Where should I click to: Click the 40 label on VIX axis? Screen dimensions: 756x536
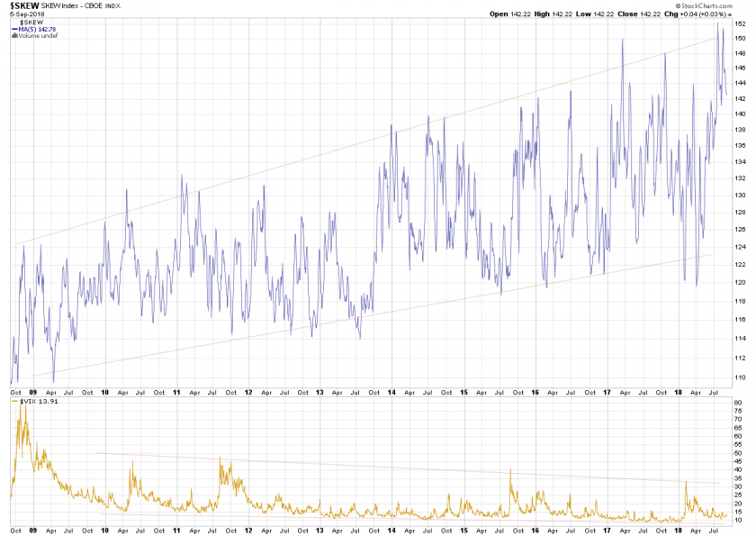tap(738, 469)
